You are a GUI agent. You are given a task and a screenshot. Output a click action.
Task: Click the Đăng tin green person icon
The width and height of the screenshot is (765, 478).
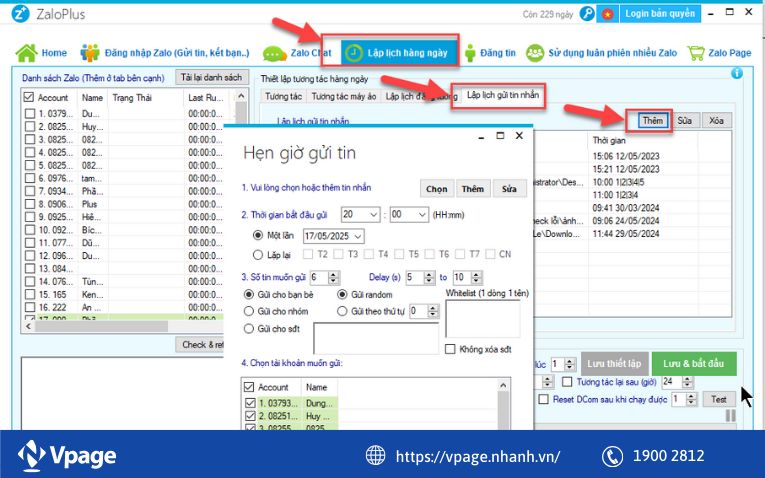[x=470, y=53]
